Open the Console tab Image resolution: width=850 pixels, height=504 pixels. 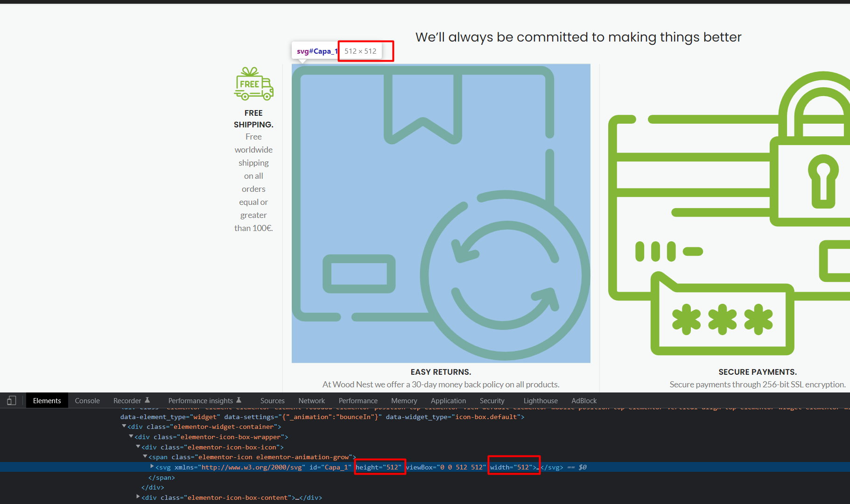[87, 400]
